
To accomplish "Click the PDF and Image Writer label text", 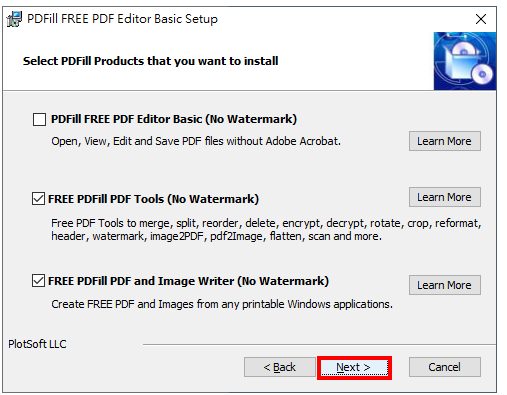I will [x=188, y=281].
